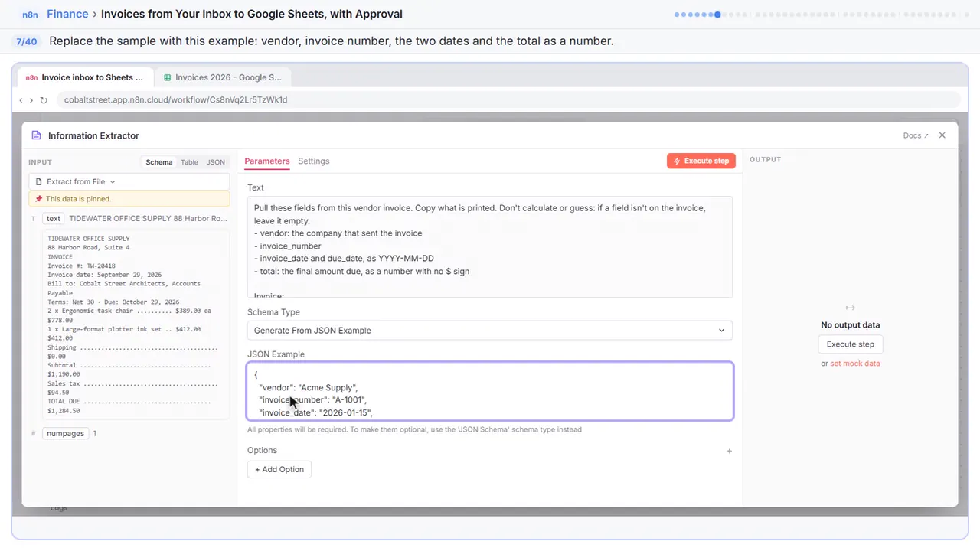The image size is (980, 551).
Task: Select the text field pill in schema
Action: pyautogui.click(x=54, y=218)
